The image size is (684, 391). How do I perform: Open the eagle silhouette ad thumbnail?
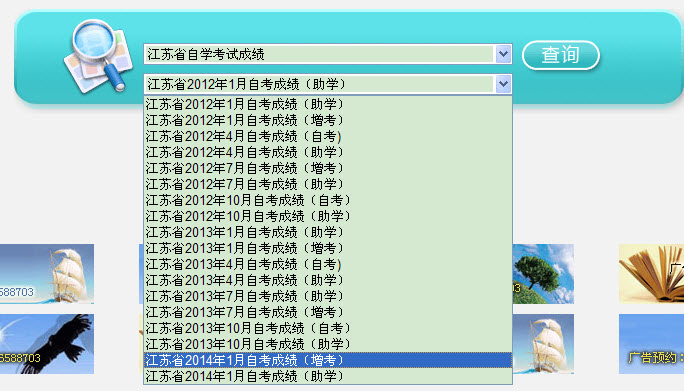pyautogui.click(x=47, y=344)
